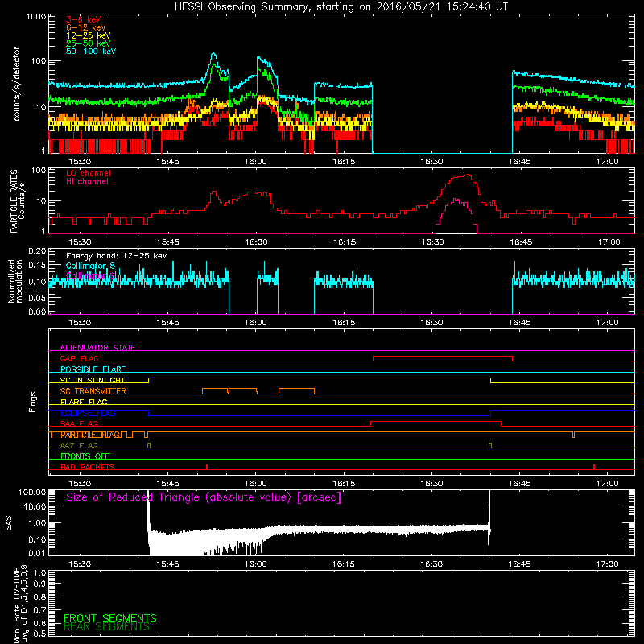The height and width of the screenshot is (644, 644).
Task: Click the BAD PACKETS flag label
Action: point(88,467)
